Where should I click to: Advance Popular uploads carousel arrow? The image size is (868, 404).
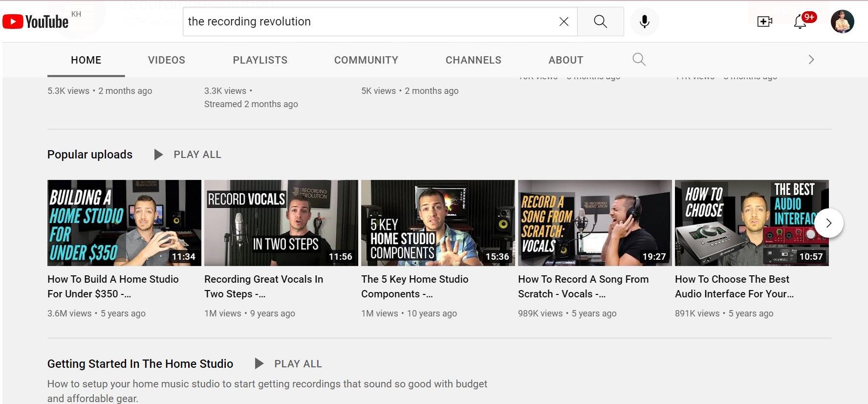pos(829,223)
